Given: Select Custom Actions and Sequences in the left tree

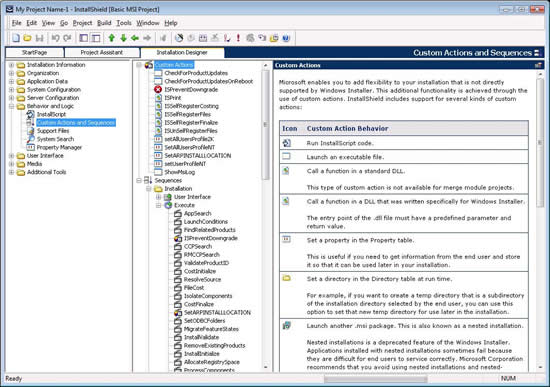Looking at the screenshot, I should (x=76, y=122).
